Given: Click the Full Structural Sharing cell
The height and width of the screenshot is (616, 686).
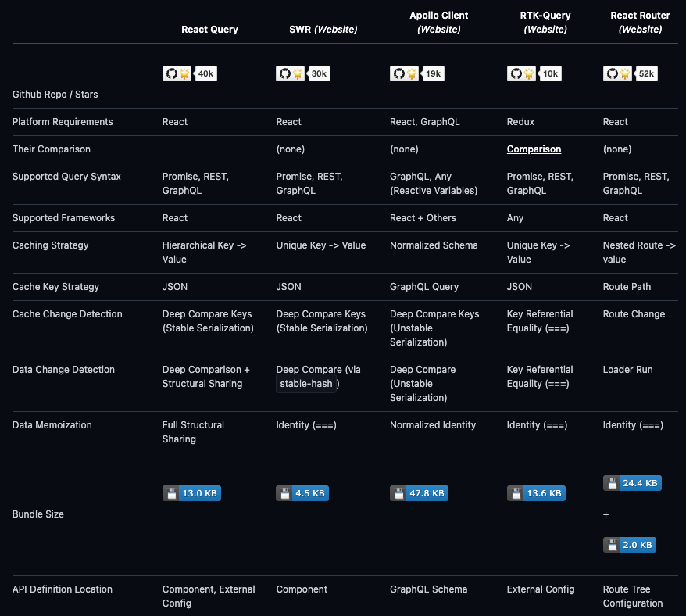Looking at the screenshot, I should click(x=193, y=432).
